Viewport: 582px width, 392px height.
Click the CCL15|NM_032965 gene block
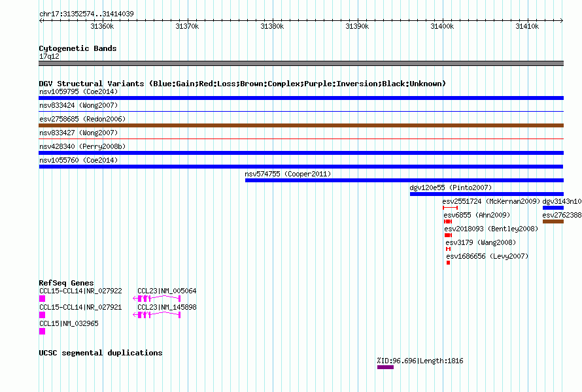[x=43, y=331]
